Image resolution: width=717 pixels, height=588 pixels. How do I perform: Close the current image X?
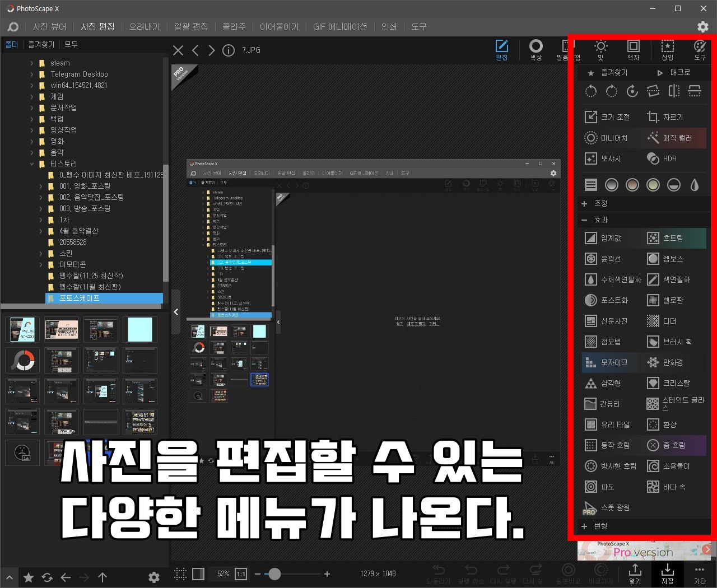pos(178,50)
